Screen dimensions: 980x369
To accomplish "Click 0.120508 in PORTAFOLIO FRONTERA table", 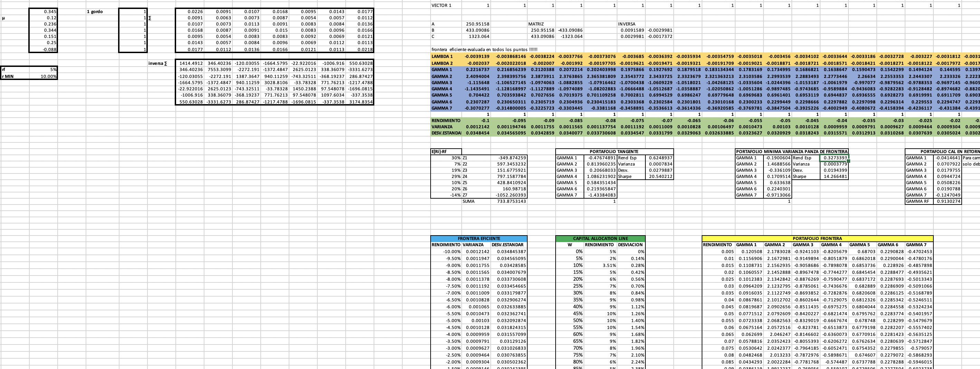I will (x=749, y=251).
